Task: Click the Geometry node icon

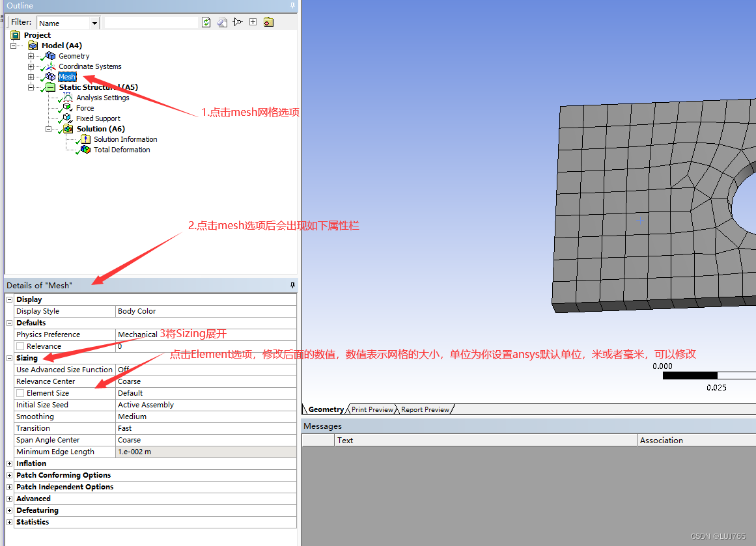Action: point(51,55)
